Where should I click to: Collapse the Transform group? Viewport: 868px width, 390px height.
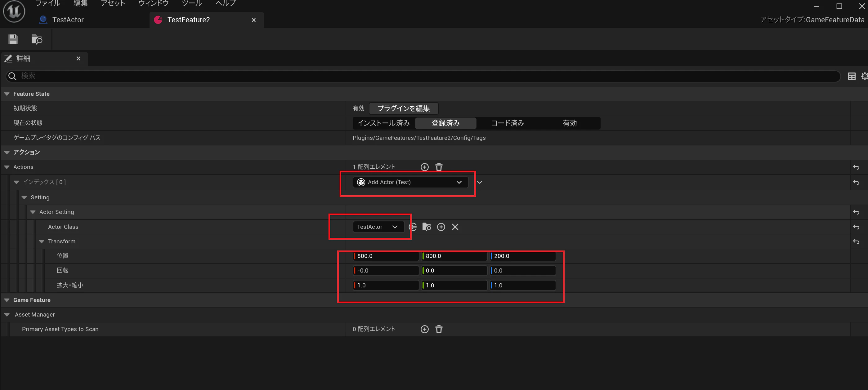[x=42, y=242]
